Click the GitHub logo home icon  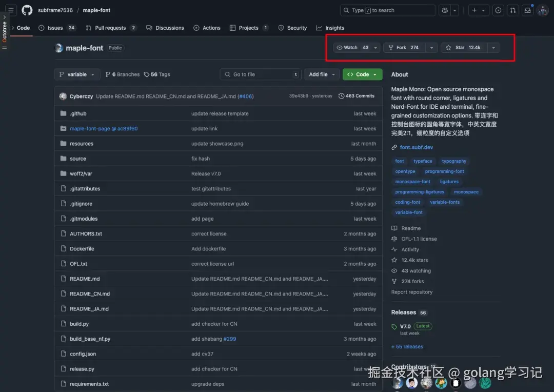click(x=27, y=10)
